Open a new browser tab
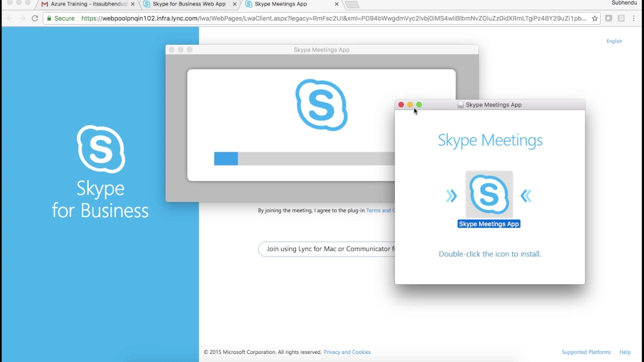Screen dimensions: 644x362 click(352, 5)
